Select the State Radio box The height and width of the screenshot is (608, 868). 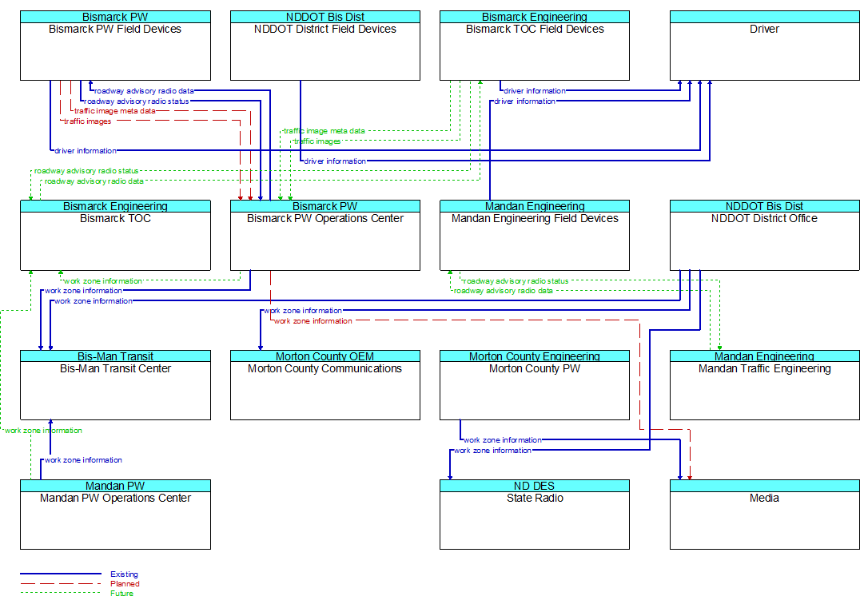pos(534,515)
